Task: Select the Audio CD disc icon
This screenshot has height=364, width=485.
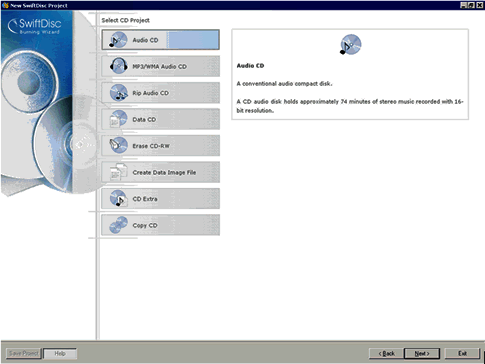Action: click(x=118, y=40)
